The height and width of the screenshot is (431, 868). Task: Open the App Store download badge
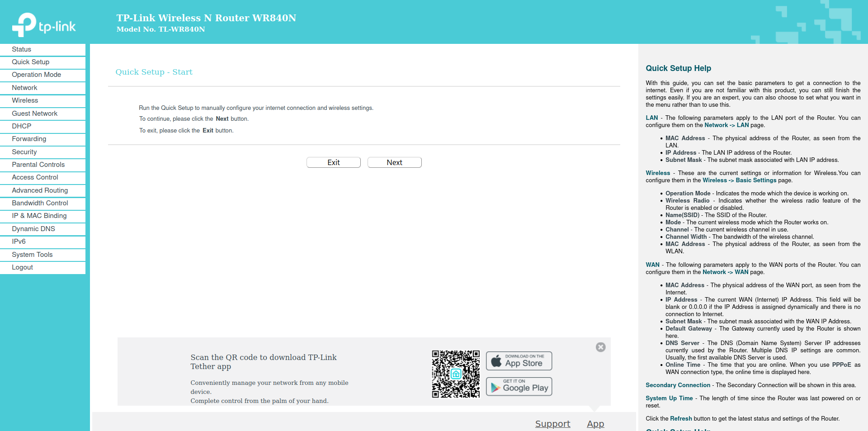(518, 361)
